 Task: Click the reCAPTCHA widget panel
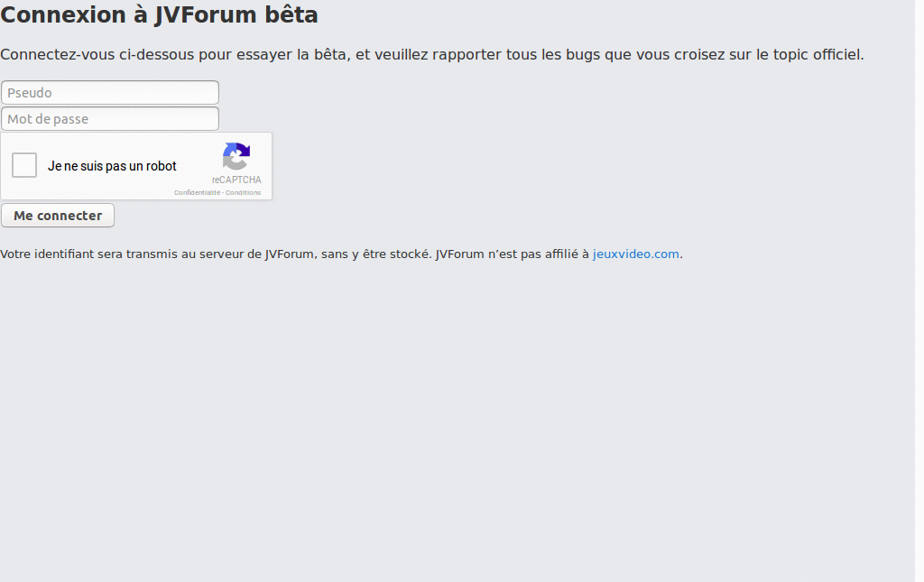click(135, 166)
